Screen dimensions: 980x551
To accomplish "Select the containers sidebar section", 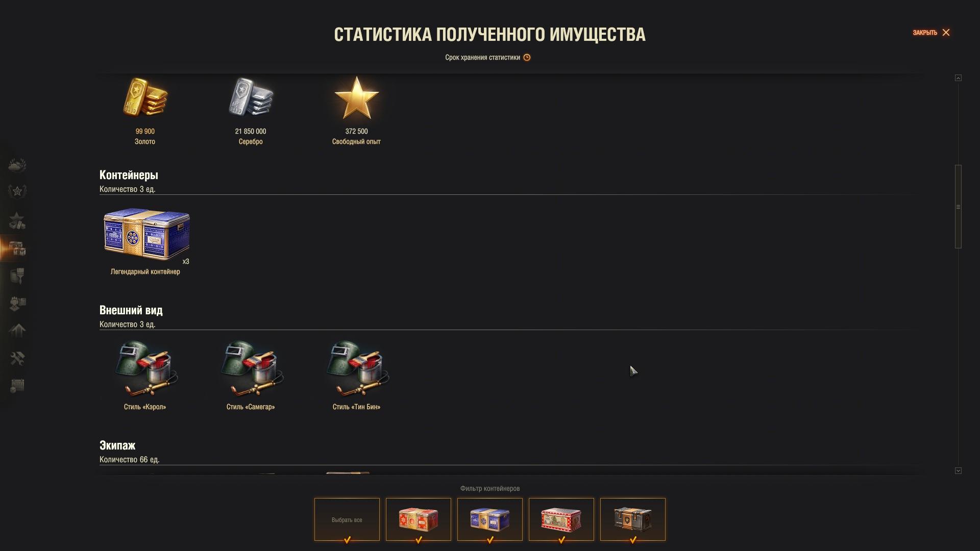I will 17,248.
